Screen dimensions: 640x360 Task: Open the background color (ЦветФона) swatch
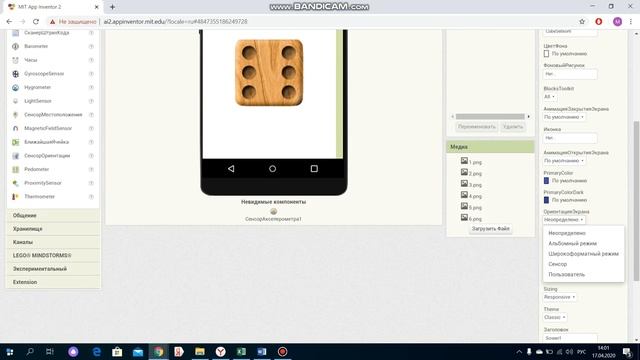(546, 54)
